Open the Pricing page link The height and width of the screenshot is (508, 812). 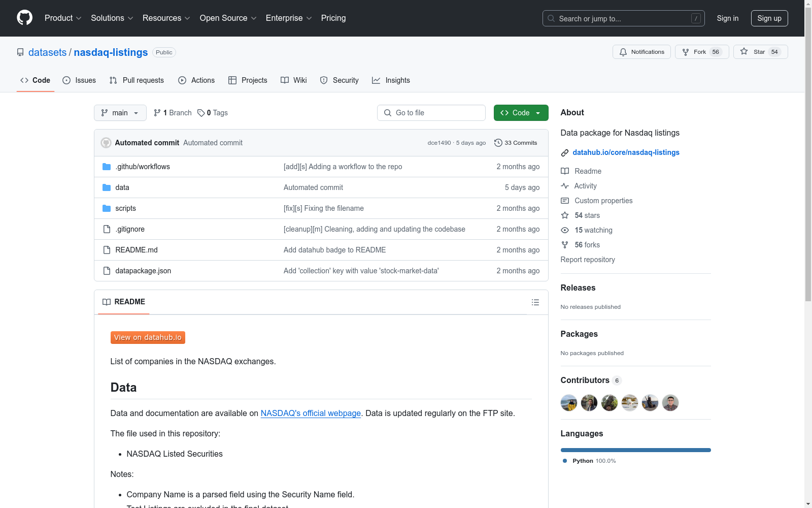333,18
